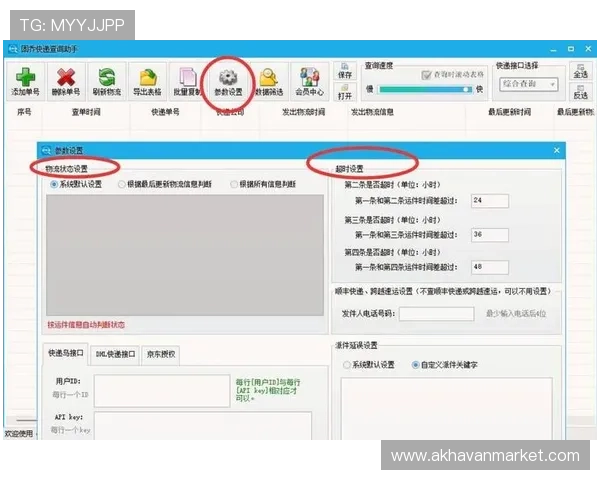Close the main application window
Viewport: 600px width, 480px height.
pos(588,49)
